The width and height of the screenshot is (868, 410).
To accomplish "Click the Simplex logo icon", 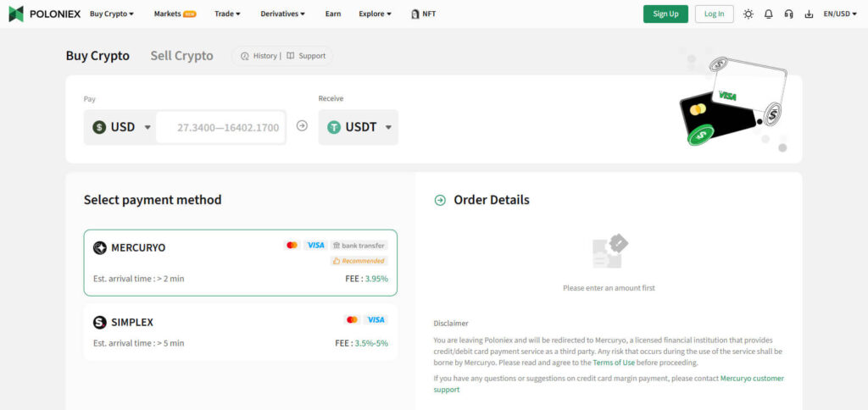I will (x=100, y=322).
